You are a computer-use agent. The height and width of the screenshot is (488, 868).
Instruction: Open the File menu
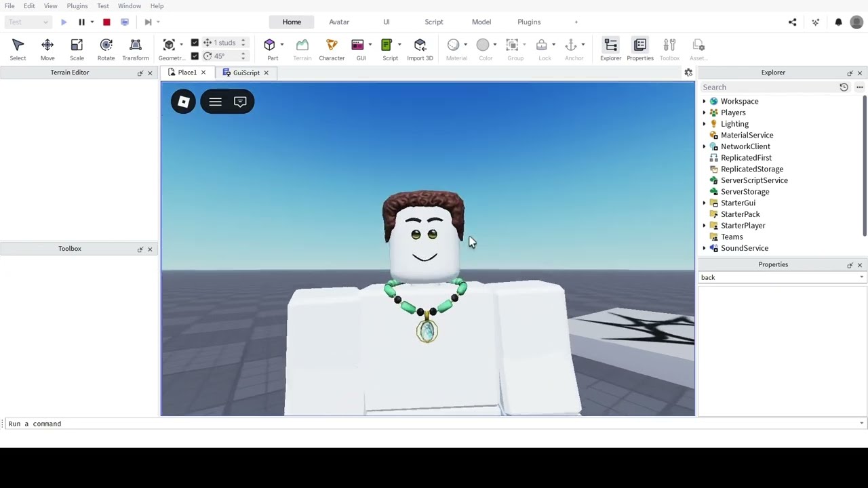point(9,5)
